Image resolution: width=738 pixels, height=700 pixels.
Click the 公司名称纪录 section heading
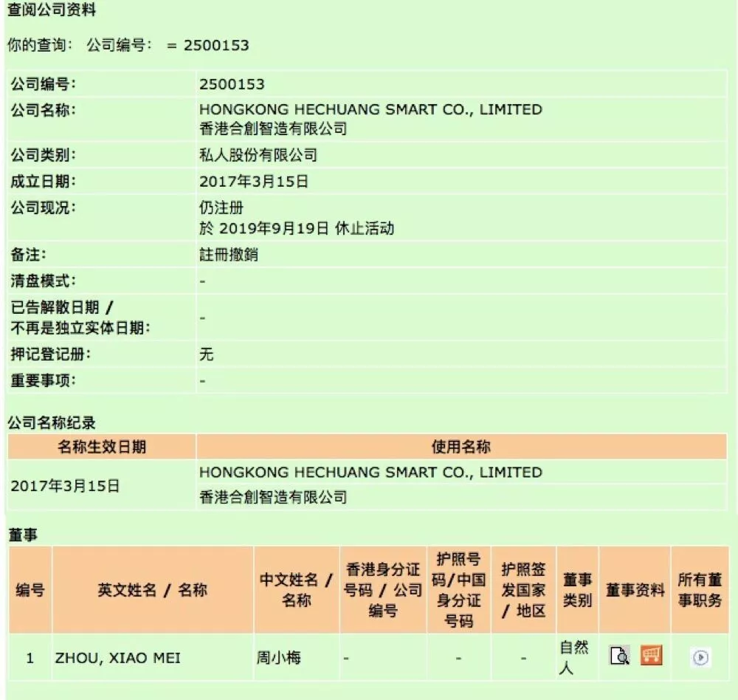(52, 422)
